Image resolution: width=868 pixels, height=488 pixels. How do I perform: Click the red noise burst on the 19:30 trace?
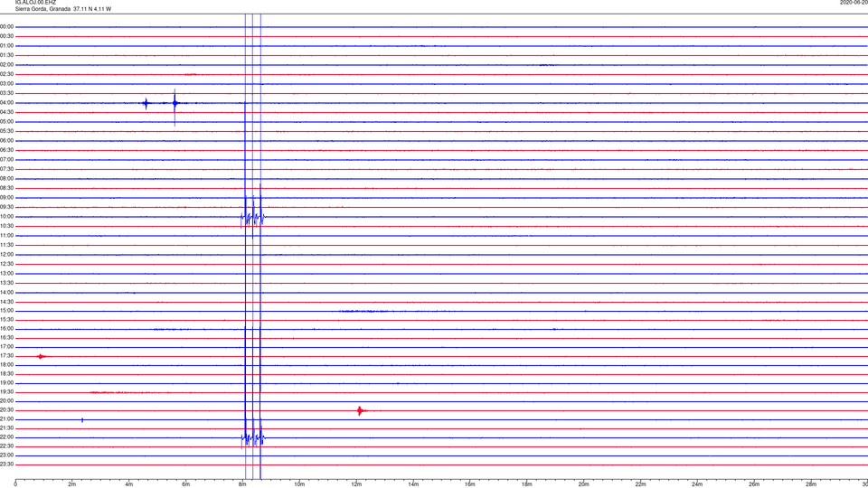[x=109, y=392]
